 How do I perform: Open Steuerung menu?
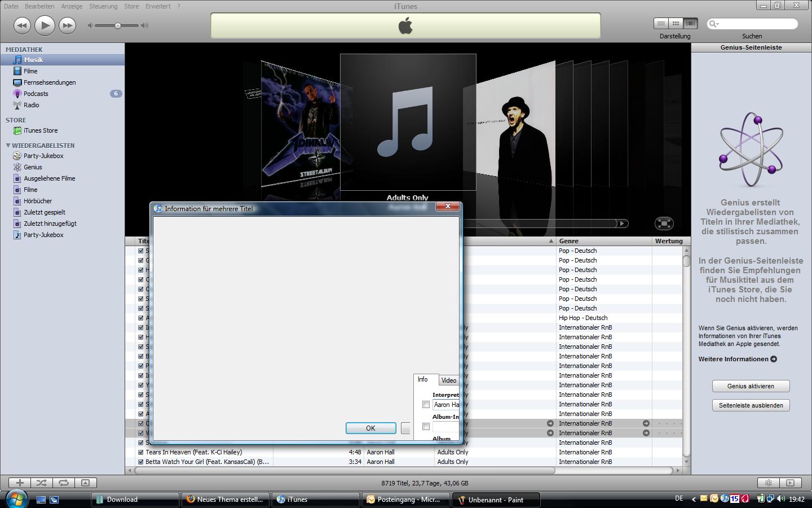(x=103, y=6)
